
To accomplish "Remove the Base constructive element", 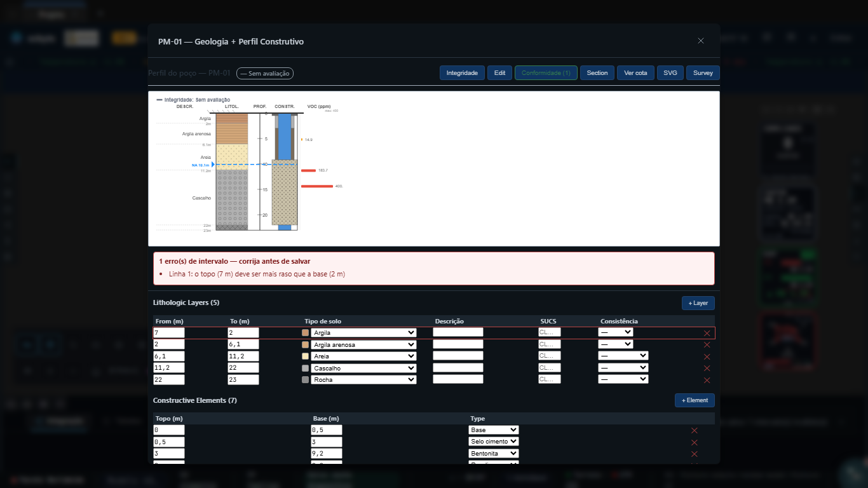I will click(695, 430).
